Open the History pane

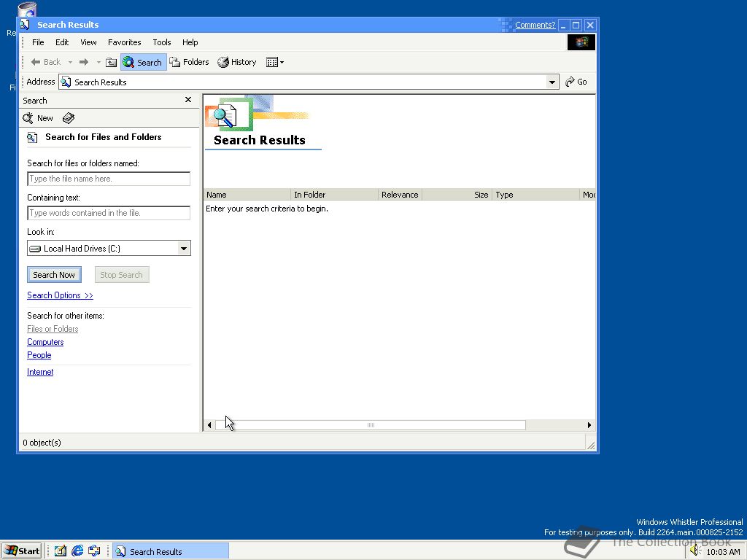point(237,62)
